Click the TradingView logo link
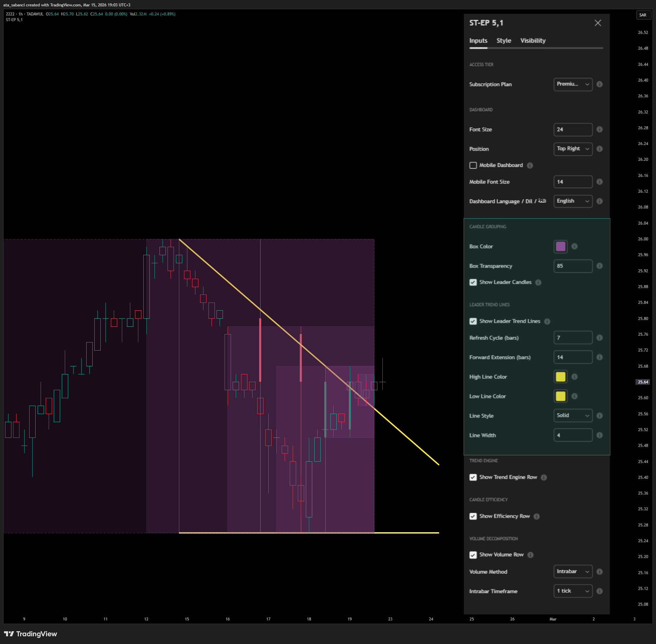 click(x=31, y=634)
